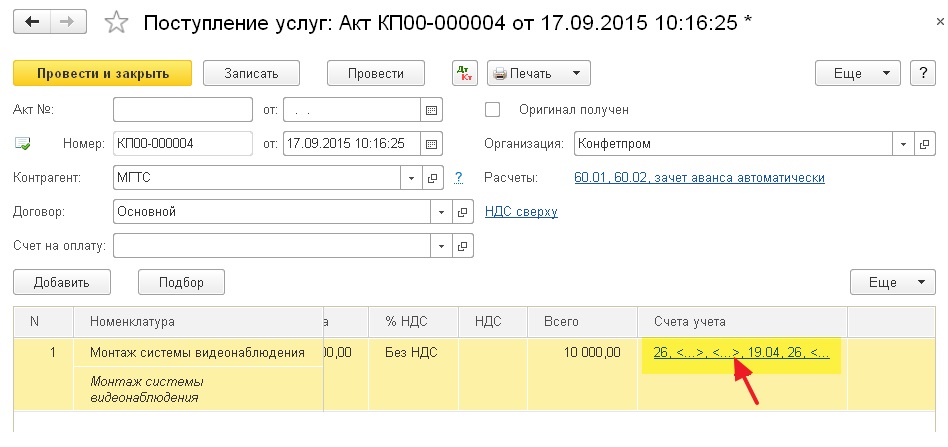Open the table Еще menu
948x447 pixels.
[892, 282]
